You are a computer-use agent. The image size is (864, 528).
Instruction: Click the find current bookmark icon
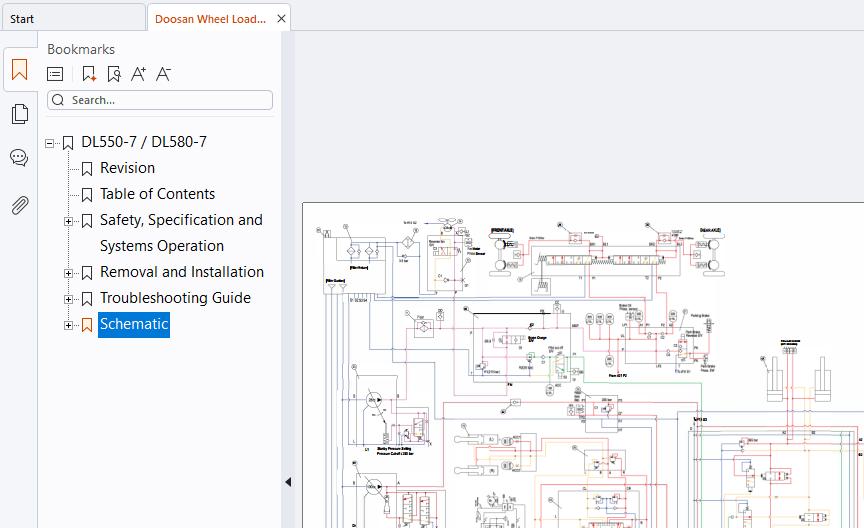pyautogui.click(x=114, y=74)
